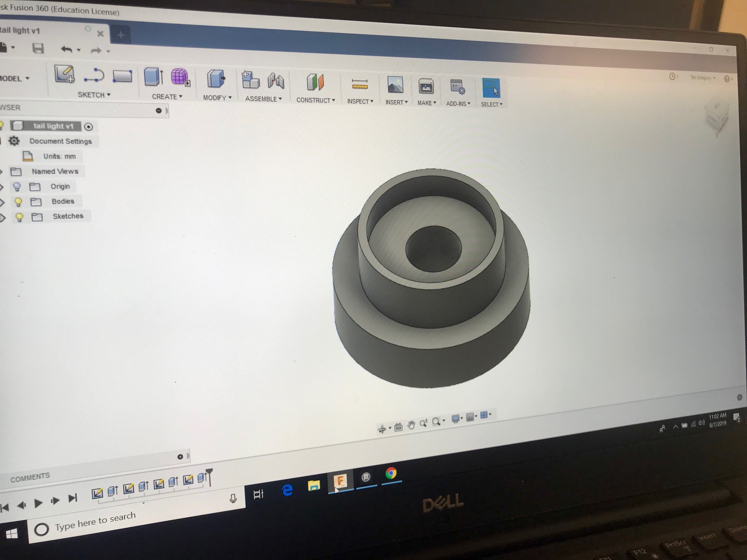The image size is (747, 560).
Task: Click the Create Sketch icon
Action: pos(64,74)
